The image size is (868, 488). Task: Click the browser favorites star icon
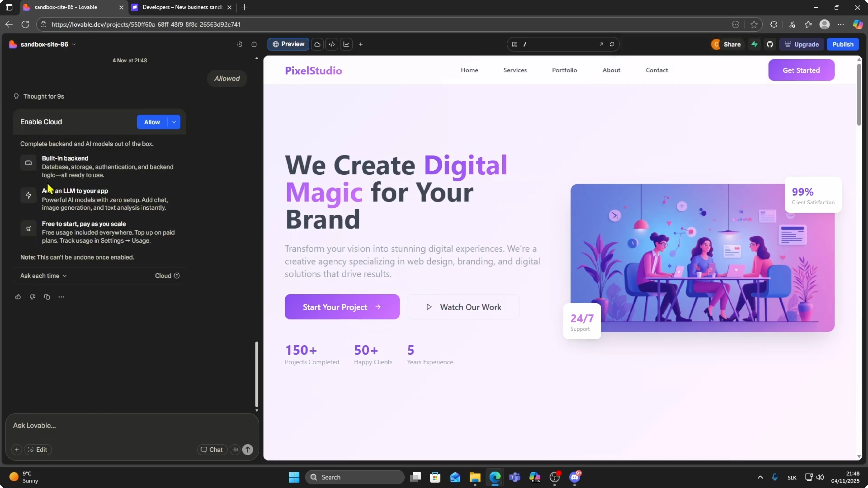[x=754, y=24]
